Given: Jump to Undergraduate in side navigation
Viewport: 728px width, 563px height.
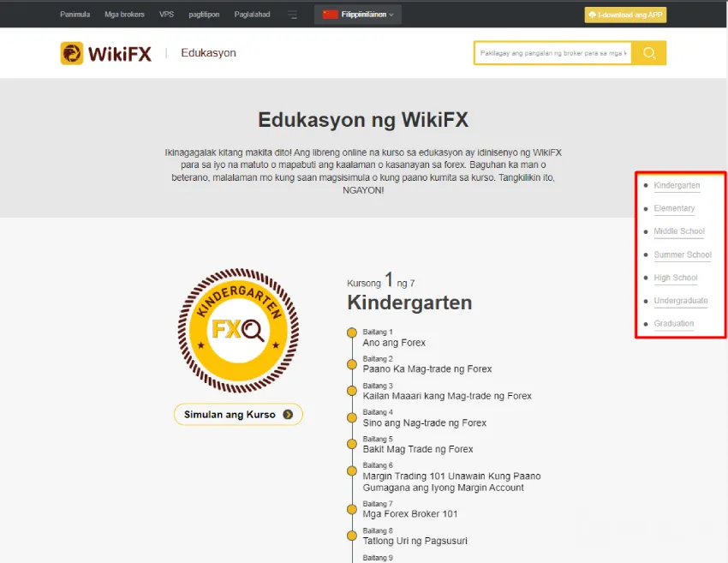Looking at the screenshot, I should click(681, 301).
